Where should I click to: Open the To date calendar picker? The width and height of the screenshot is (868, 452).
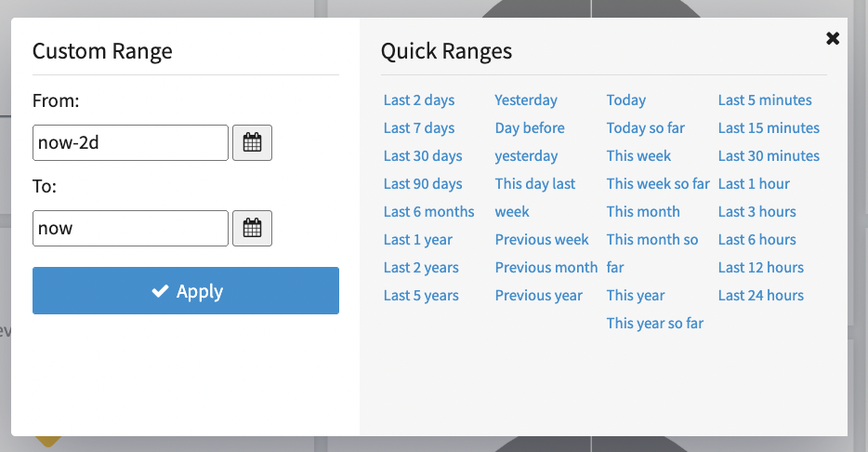(x=252, y=229)
